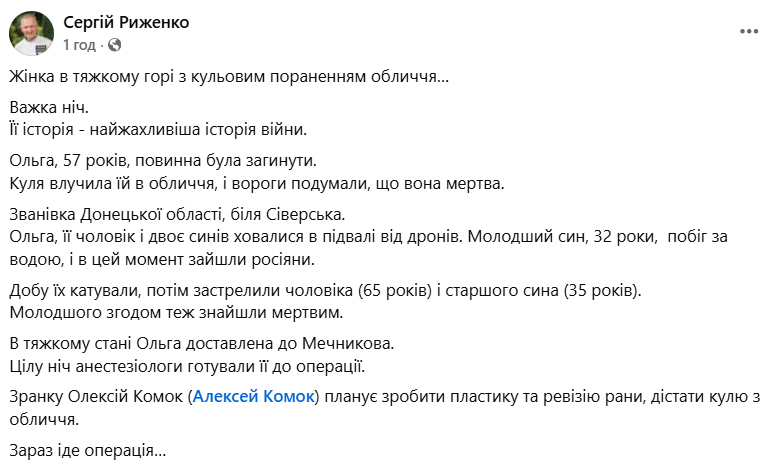
Task: Click the opening line starting 'Жінка в тяжкому горі'
Action: (x=229, y=78)
